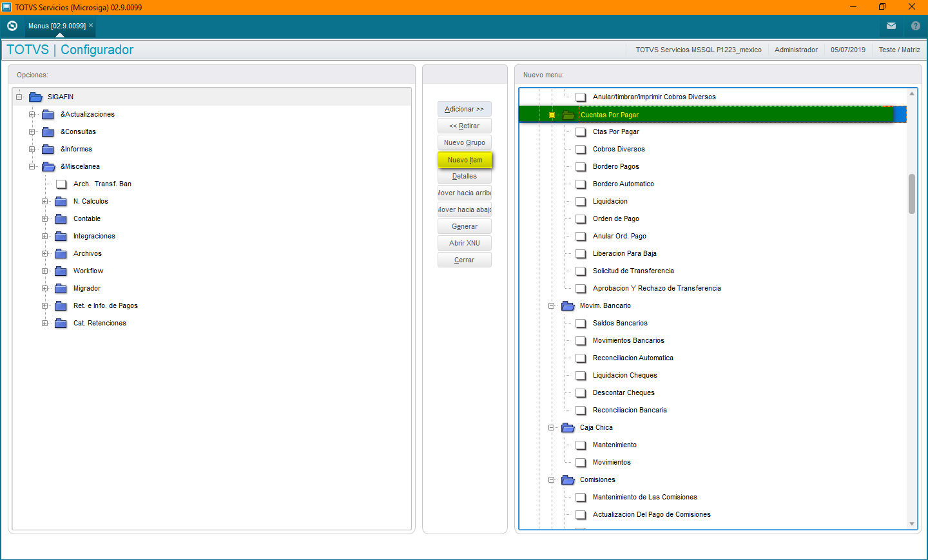This screenshot has width=928, height=560.
Task: Select Anular/timbrar/imprimir Cobros Diversos item
Action: (654, 97)
